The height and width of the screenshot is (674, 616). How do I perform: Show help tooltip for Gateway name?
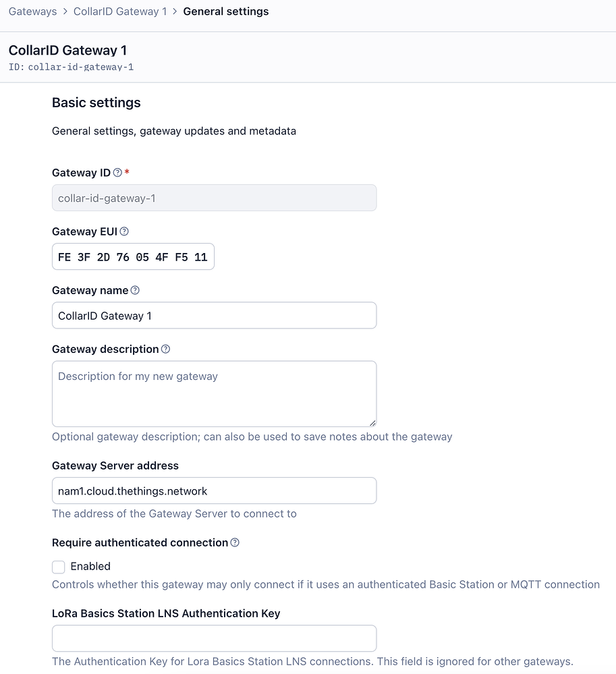135,291
